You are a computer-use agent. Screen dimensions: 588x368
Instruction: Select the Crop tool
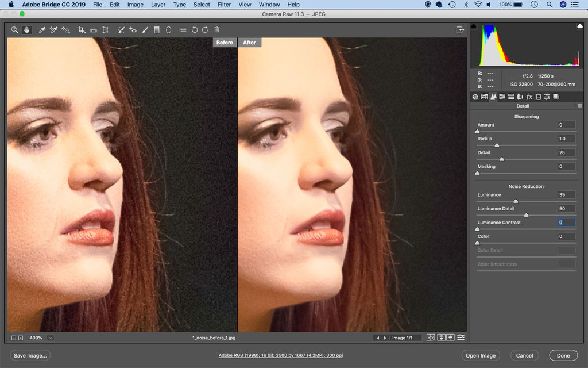82,30
